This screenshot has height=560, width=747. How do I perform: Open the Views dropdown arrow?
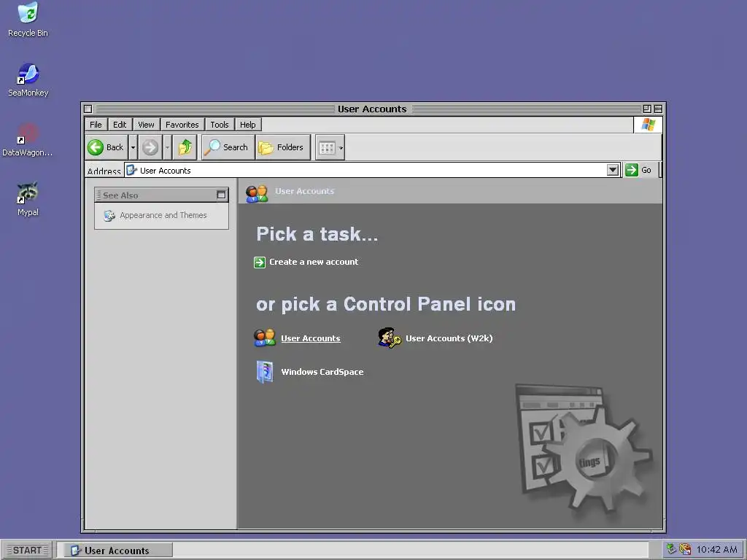[341, 147]
